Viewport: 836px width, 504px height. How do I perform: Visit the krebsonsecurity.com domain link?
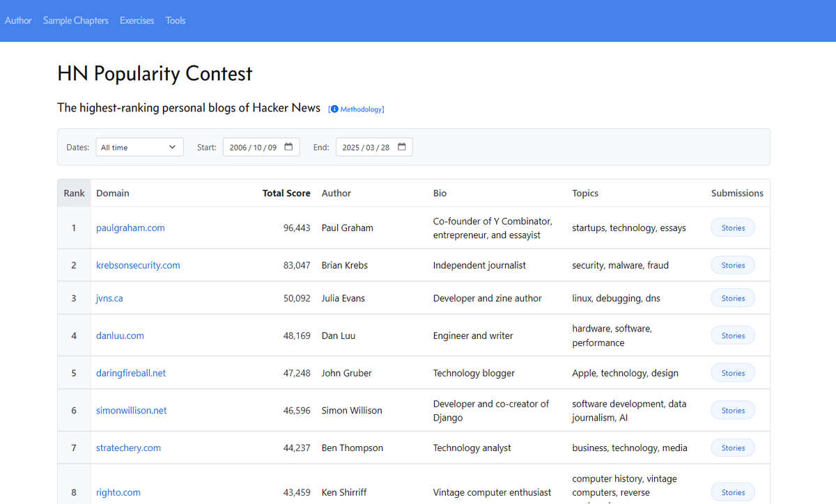click(x=138, y=265)
